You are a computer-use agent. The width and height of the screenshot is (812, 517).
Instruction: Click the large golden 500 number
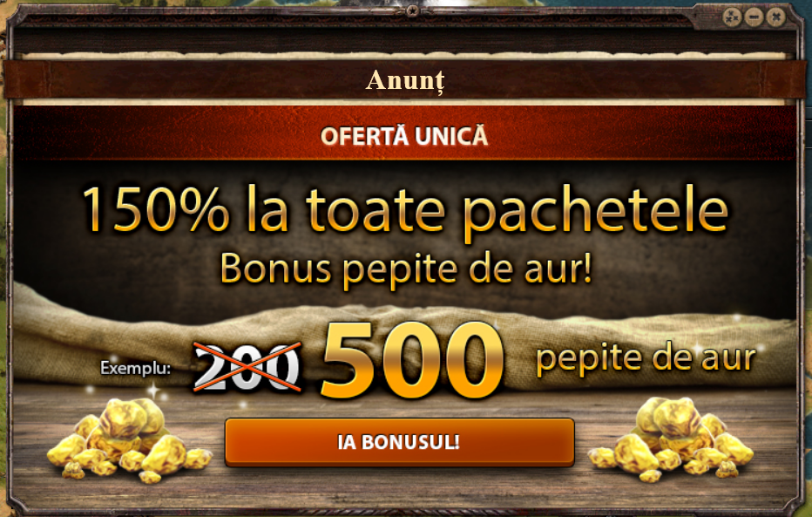(x=412, y=361)
